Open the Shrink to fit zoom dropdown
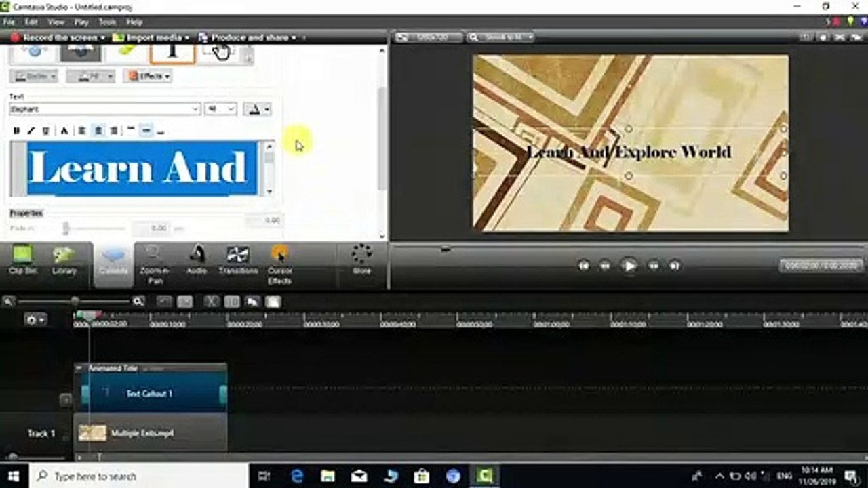Screen dimensions: 868x488 (501, 37)
